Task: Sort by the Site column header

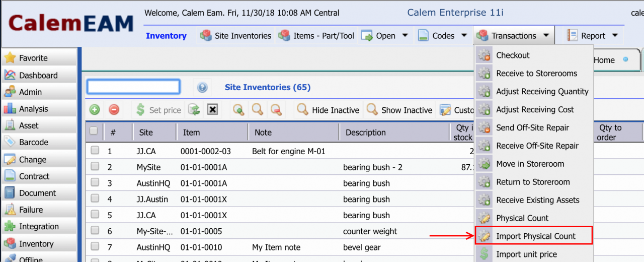Action: click(x=154, y=133)
